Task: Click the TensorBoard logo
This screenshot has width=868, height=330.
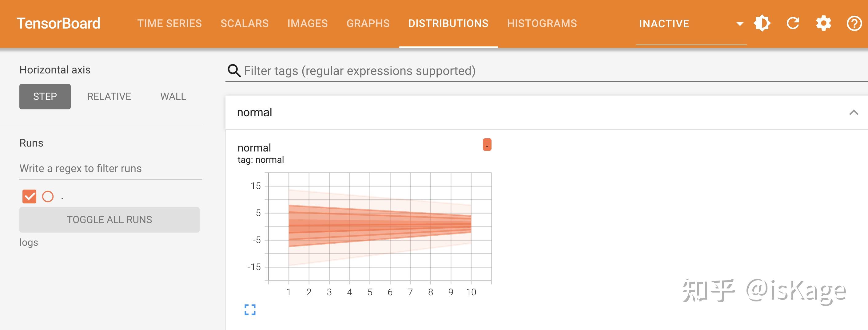Action: [59, 23]
